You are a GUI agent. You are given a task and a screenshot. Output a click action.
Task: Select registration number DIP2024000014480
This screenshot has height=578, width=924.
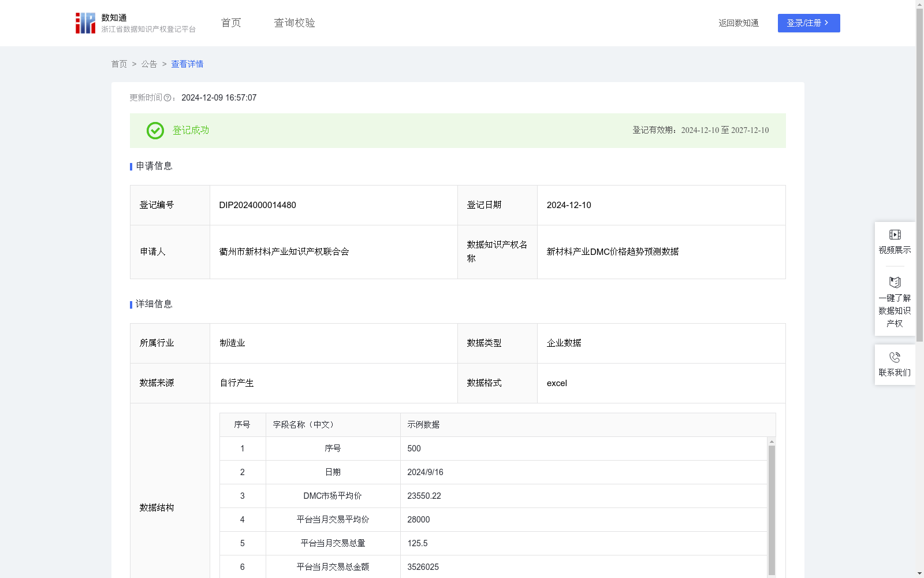tap(258, 205)
